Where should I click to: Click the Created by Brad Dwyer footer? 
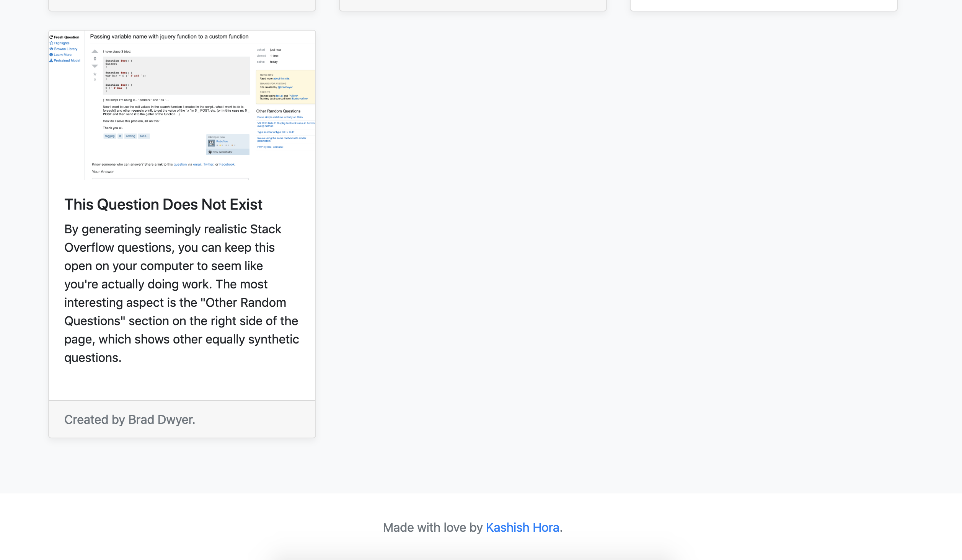pos(130,420)
